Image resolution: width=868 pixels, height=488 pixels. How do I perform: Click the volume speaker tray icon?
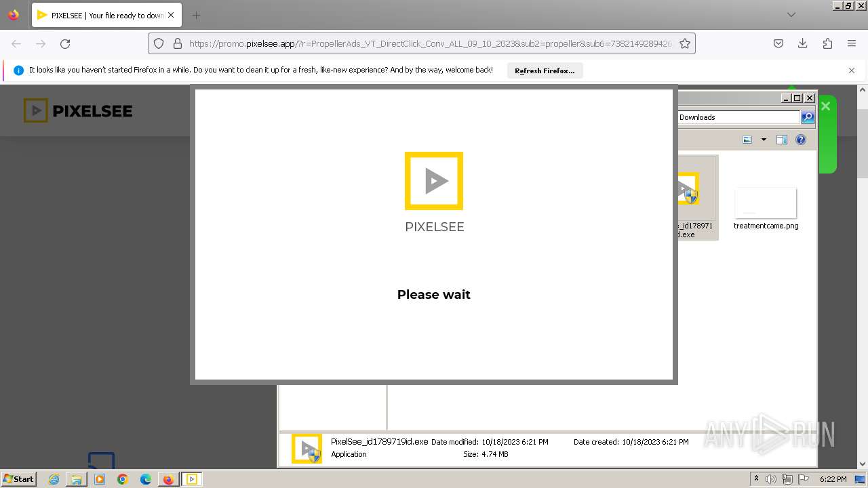[x=770, y=479]
